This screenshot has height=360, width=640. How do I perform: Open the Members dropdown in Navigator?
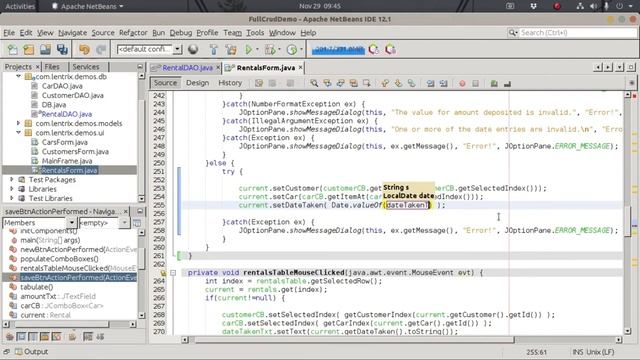[x=72, y=223]
